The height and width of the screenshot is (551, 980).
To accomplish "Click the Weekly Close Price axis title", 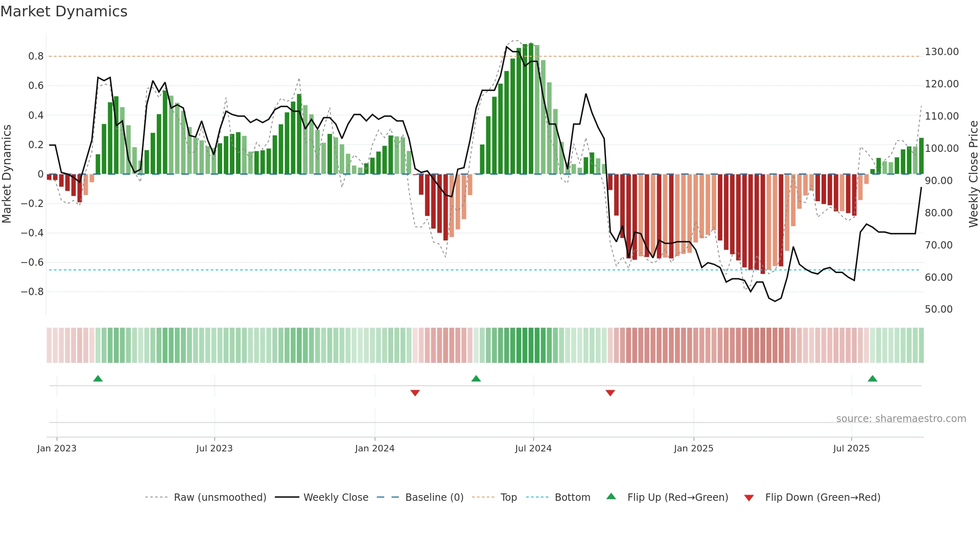I will [x=973, y=174].
